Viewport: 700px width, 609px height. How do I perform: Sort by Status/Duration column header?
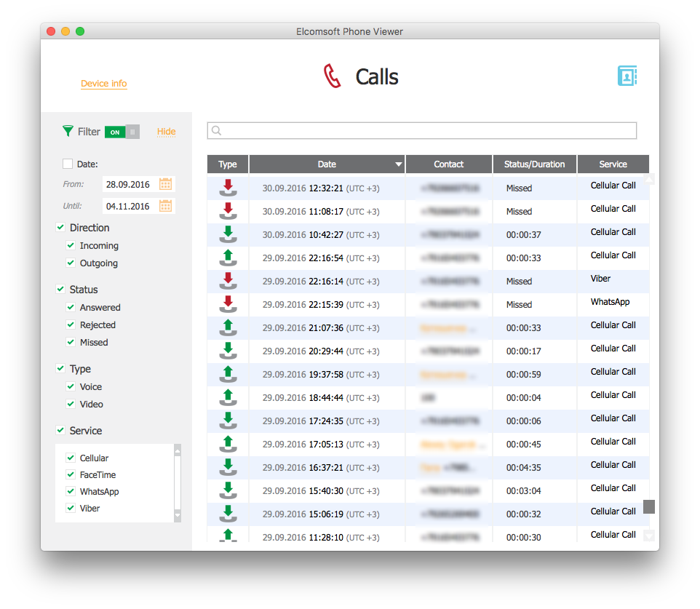pos(534,164)
